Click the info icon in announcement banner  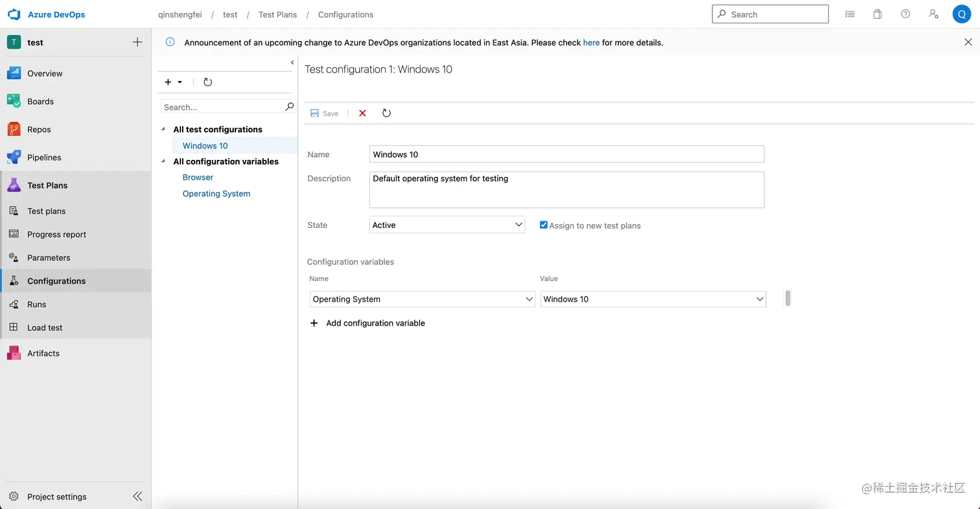click(x=170, y=42)
